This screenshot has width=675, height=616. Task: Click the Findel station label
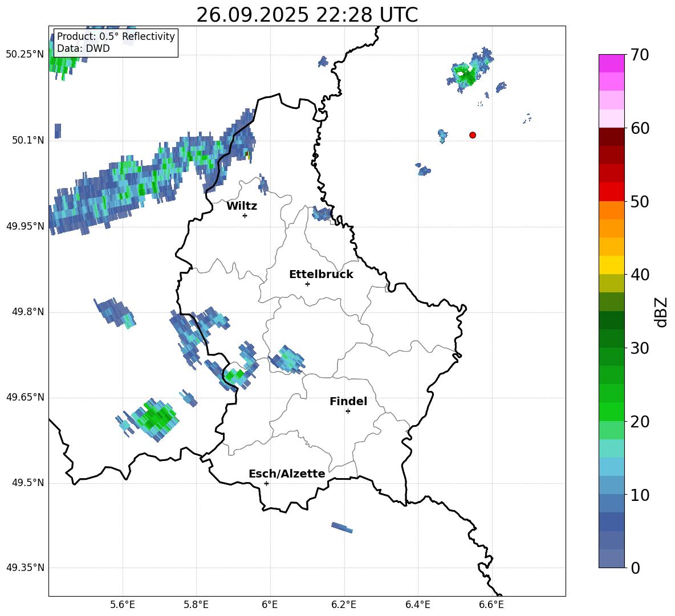coord(348,401)
